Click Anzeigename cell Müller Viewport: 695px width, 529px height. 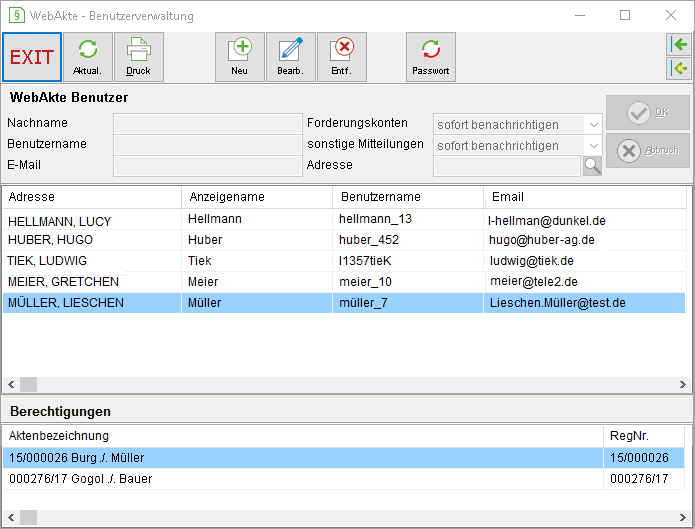click(x=204, y=303)
